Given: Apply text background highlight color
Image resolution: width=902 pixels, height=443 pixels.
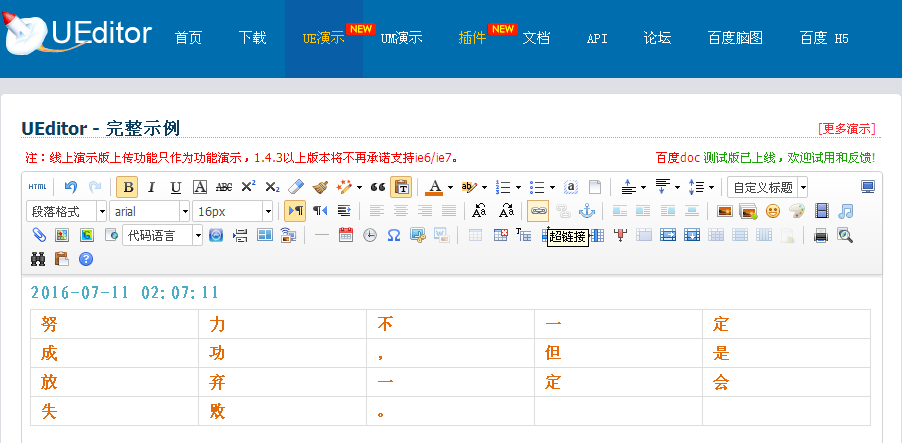Looking at the screenshot, I should (x=469, y=187).
